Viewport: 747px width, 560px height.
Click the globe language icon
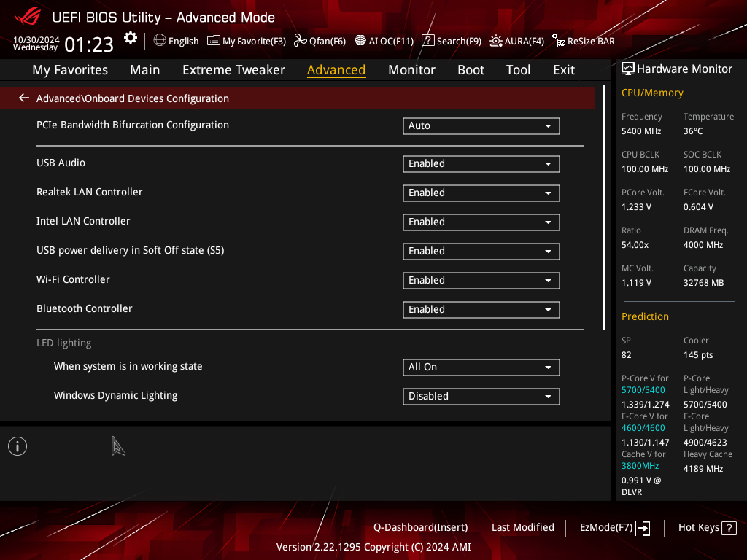pos(160,41)
